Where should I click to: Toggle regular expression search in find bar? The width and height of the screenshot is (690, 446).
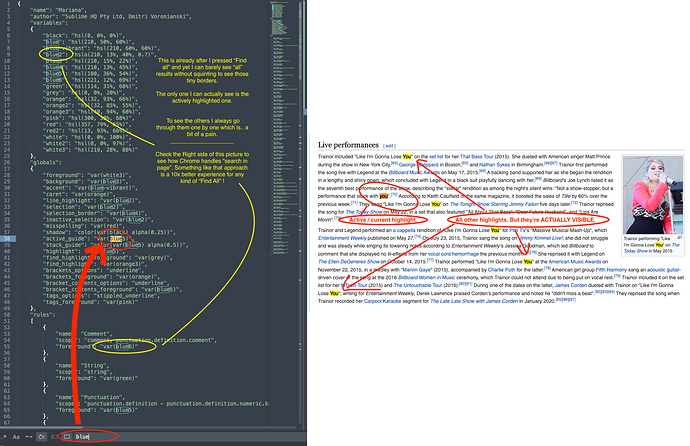4,437
